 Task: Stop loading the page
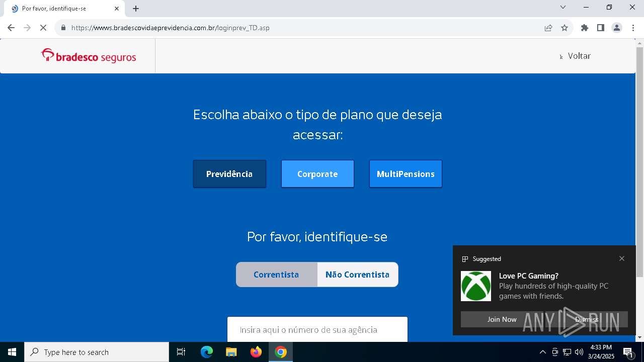point(43,28)
